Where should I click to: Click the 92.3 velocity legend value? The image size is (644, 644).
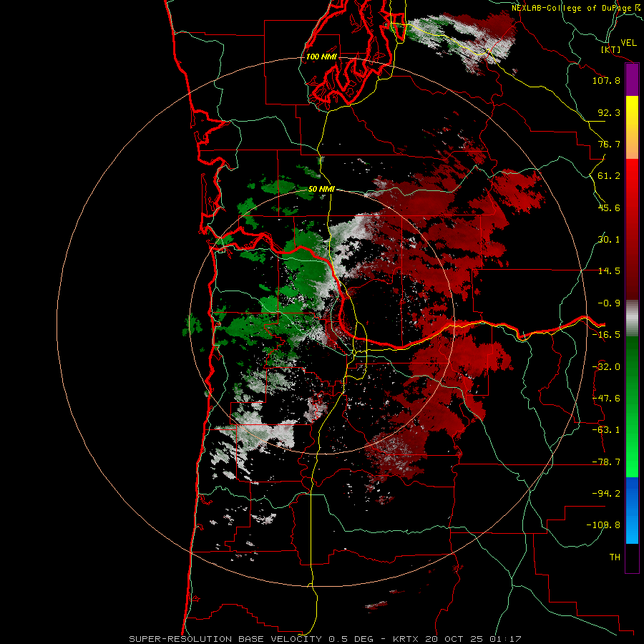[x=609, y=112]
